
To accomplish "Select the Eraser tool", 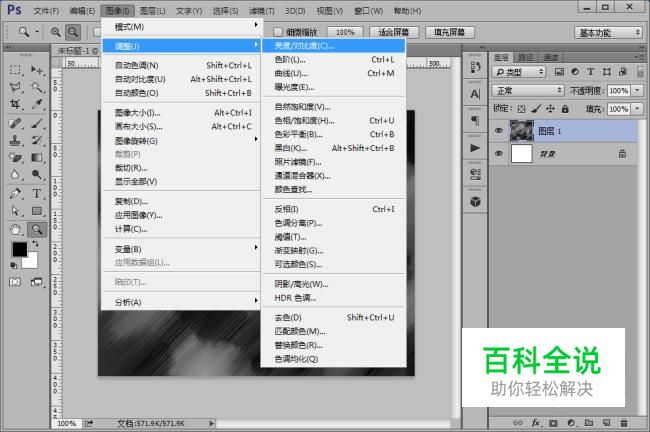I will [x=15, y=158].
